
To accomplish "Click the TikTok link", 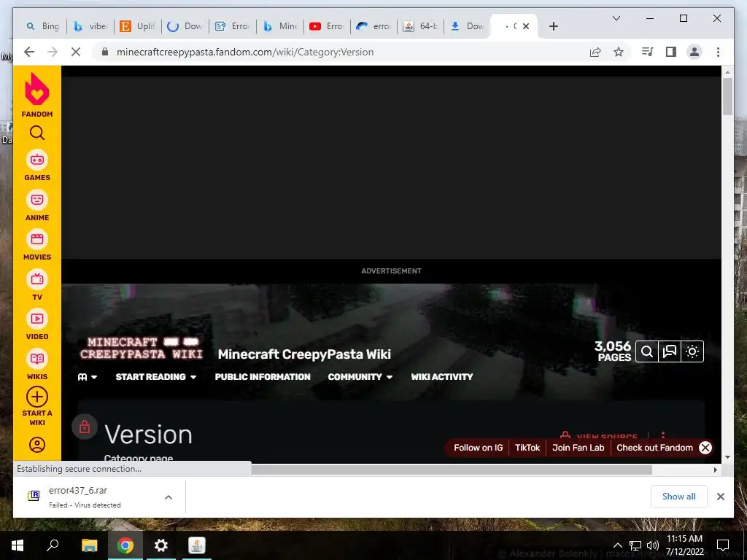I will click(527, 448).
